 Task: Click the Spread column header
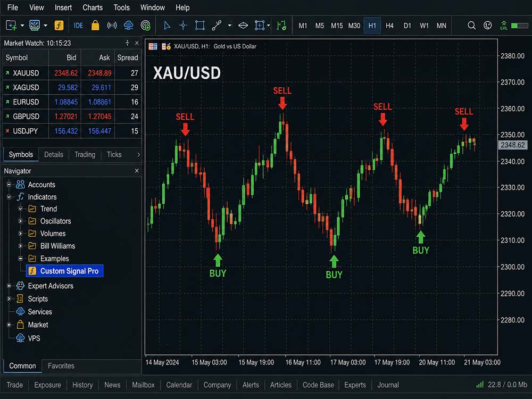point(128,57)
